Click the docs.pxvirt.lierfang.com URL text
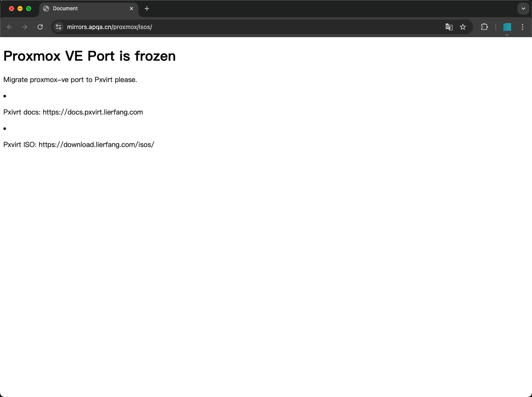The width and height of the screenshot is (532, 397). [93, 112]
